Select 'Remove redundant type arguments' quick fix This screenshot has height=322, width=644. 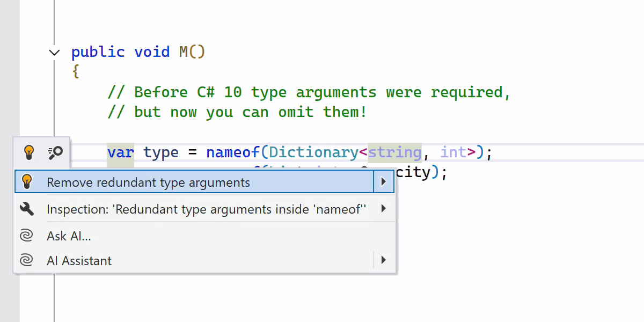pos(148,182)
